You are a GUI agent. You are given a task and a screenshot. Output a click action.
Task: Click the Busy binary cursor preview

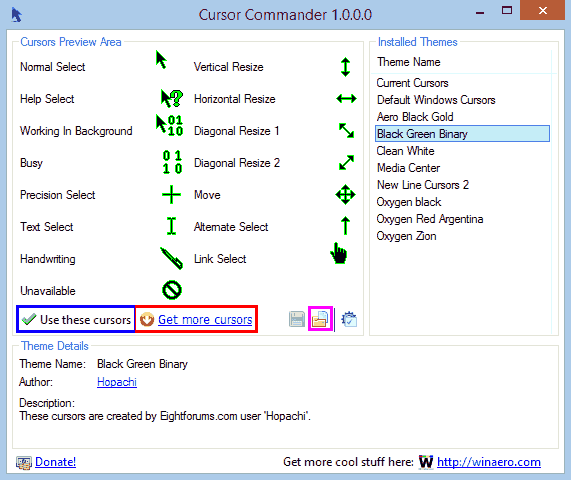point(172,162)
